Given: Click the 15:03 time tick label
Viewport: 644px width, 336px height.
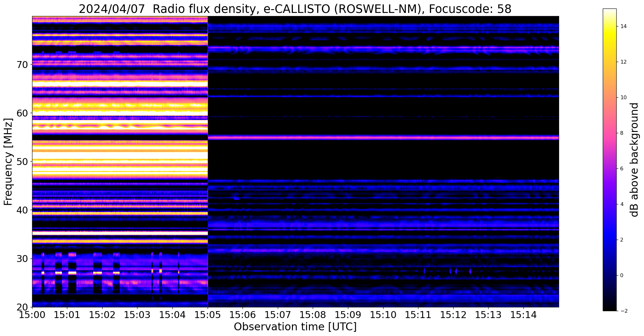Looking at the screenshot, I should point(137,314).
